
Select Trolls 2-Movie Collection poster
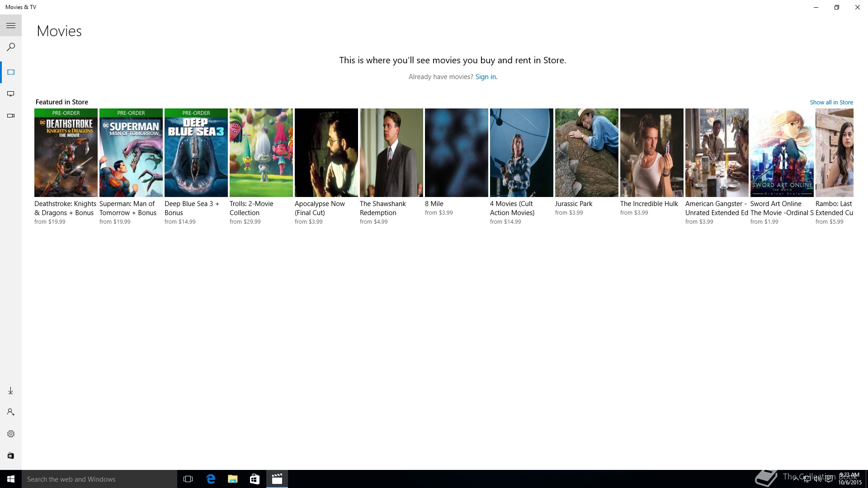tap(261, 153)
